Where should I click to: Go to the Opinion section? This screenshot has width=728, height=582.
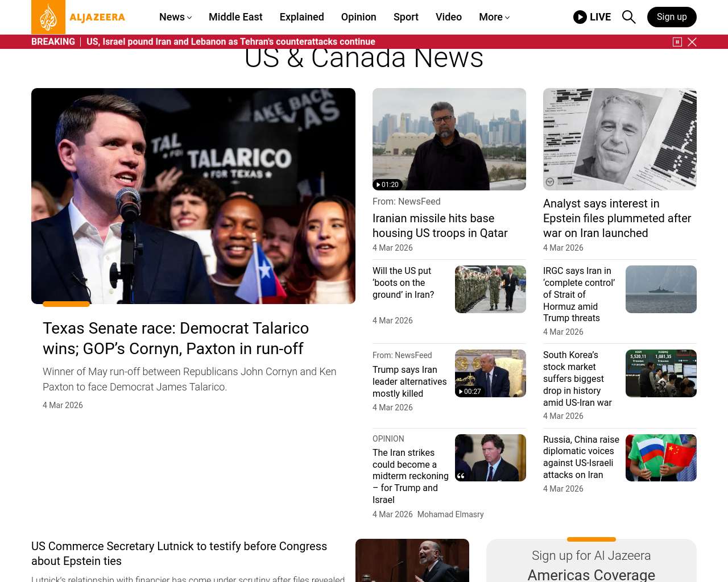358,17
